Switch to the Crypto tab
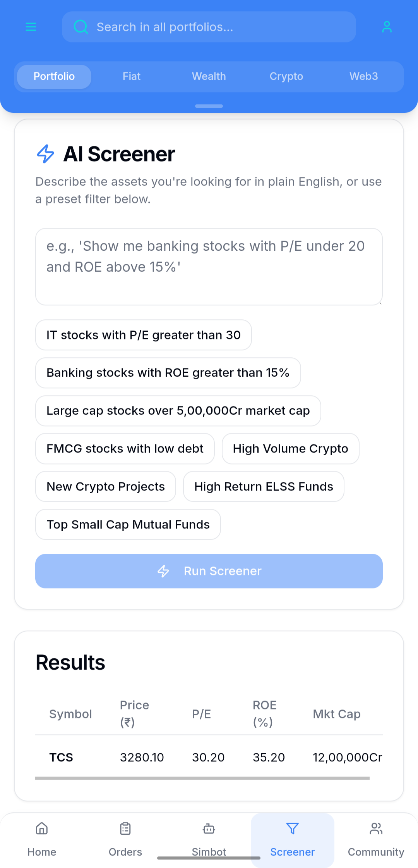Image resolution: width=418 pixels, height=868 pixels. point(286,76)
